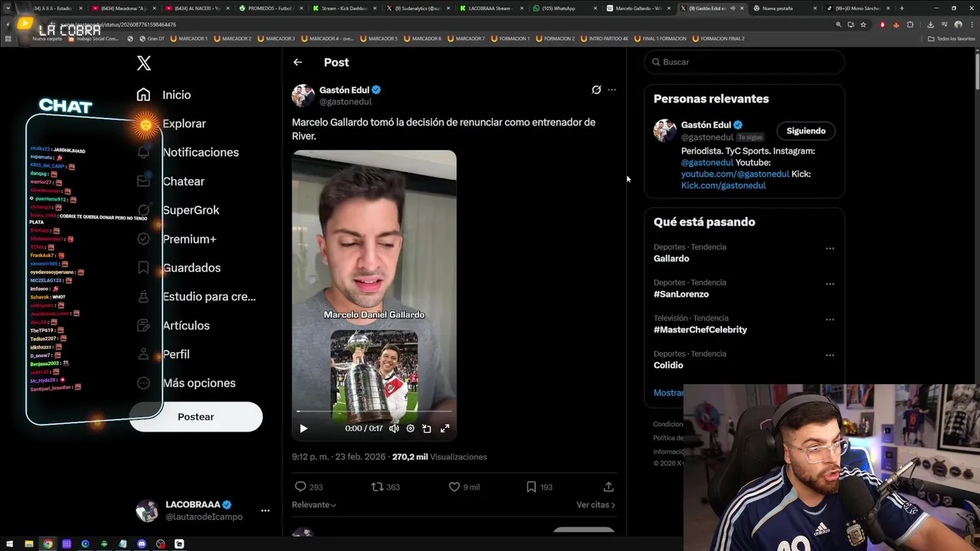
Task: Click the Estudio para creadores icon
Action: pos(143,296)
